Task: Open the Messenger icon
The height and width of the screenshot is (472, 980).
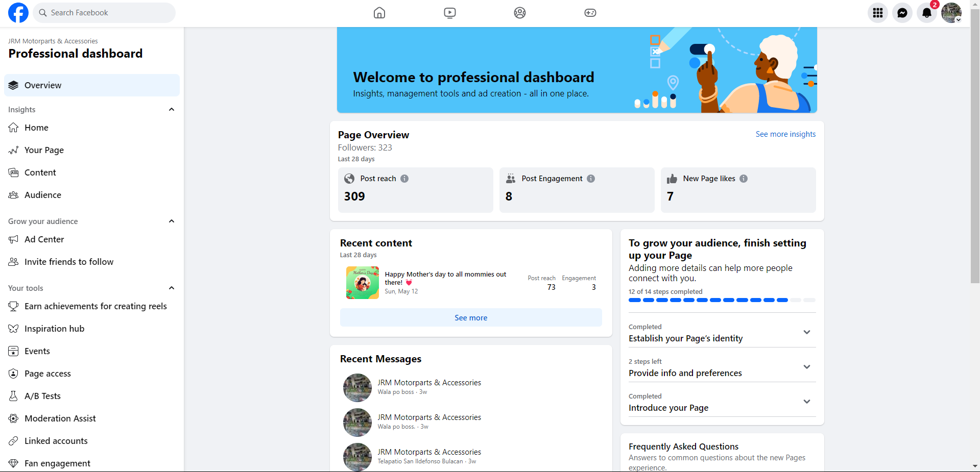Action: coord(902,13)
